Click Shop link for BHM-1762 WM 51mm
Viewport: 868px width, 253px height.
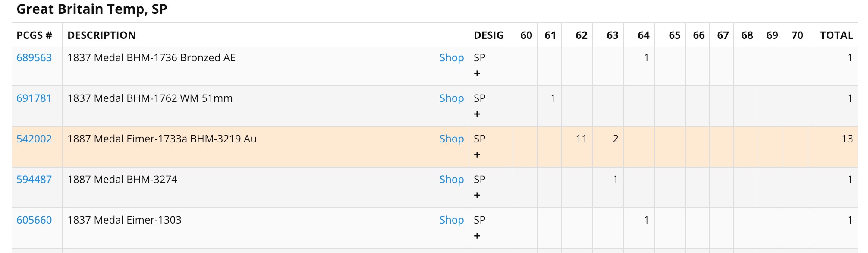point(451,98)
